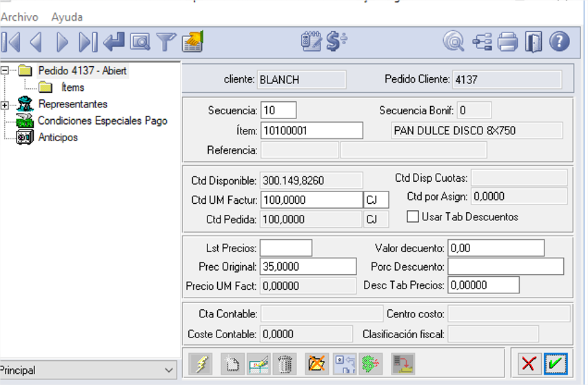Open the Principal dropdown list
The width and height of the screenshot is (588, 385).
click(x=88, y=370)
